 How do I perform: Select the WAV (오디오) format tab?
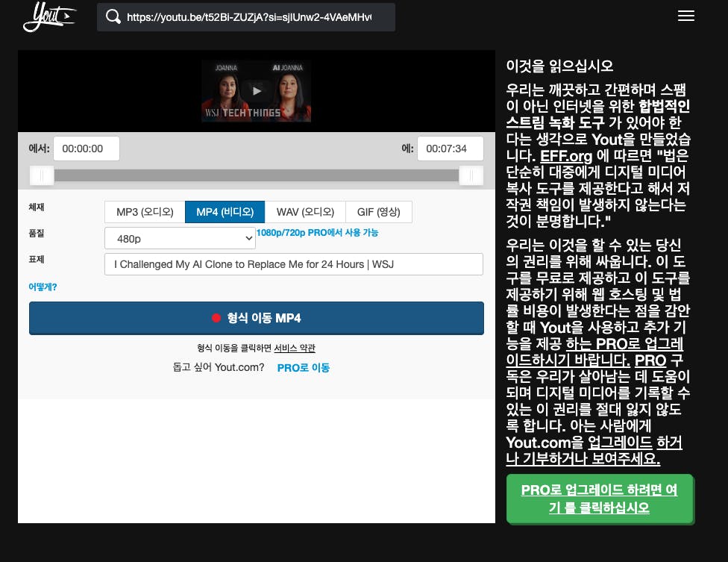pos(305,212)
